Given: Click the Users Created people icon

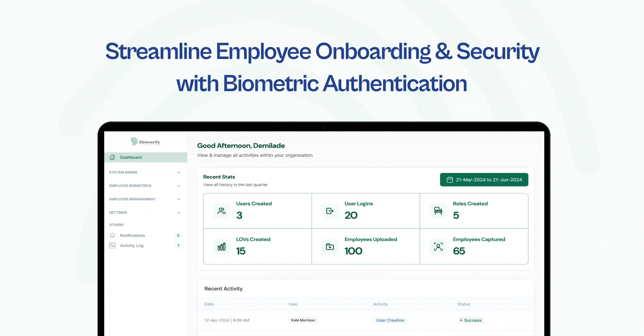Looking at the screenshot, I should tap(221, 211).
